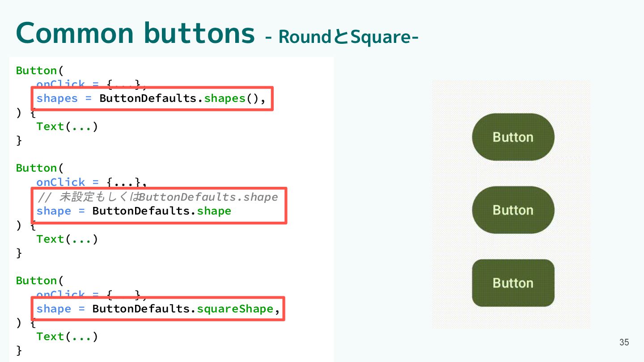Click the third 'Button(' code keyword
This screenshot has width=644, height=362.
coord(40,281)
